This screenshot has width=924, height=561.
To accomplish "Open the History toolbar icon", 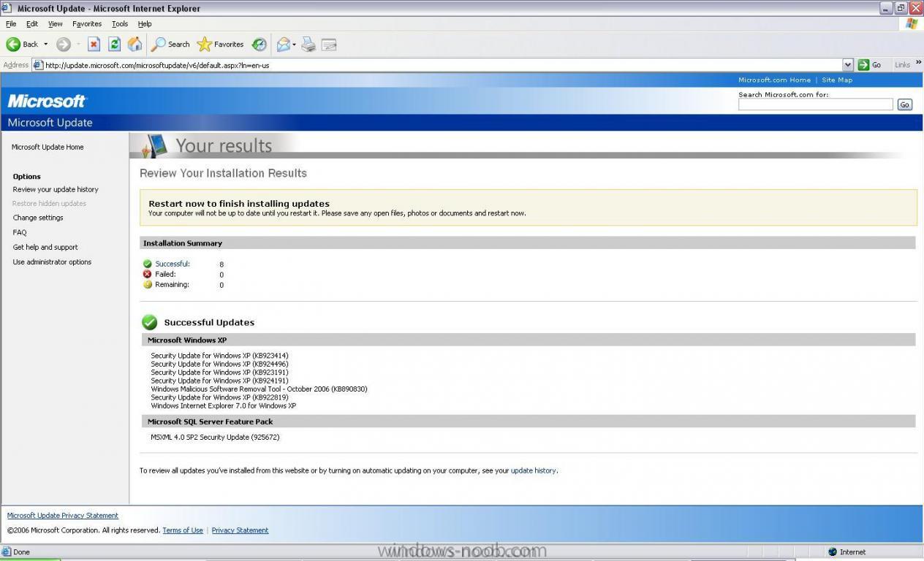I will [260, 45].
